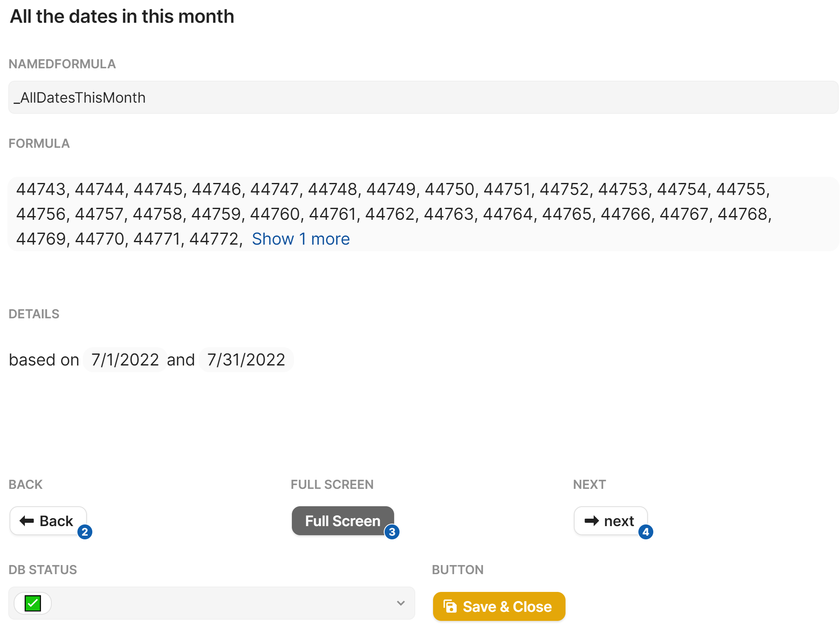840x630 pixels.
Task: Click the left arrow icon on Back
Action: (27, 521)
